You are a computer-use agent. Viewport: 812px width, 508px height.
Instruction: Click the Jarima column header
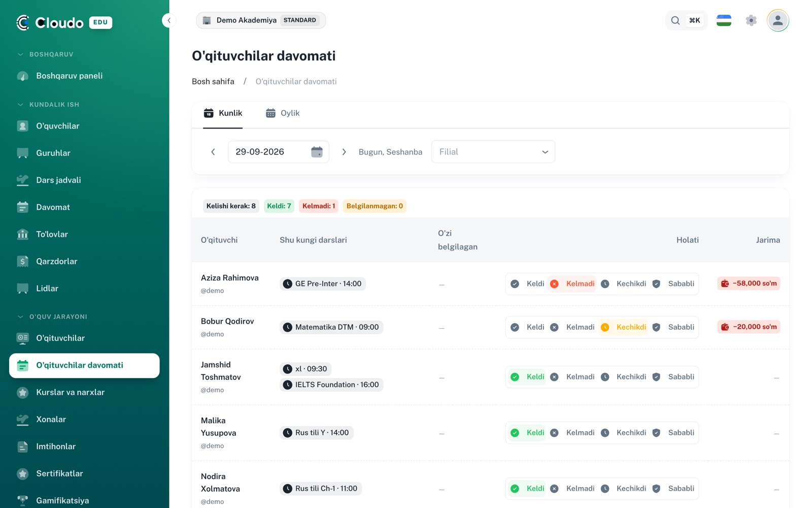(768, 240)
